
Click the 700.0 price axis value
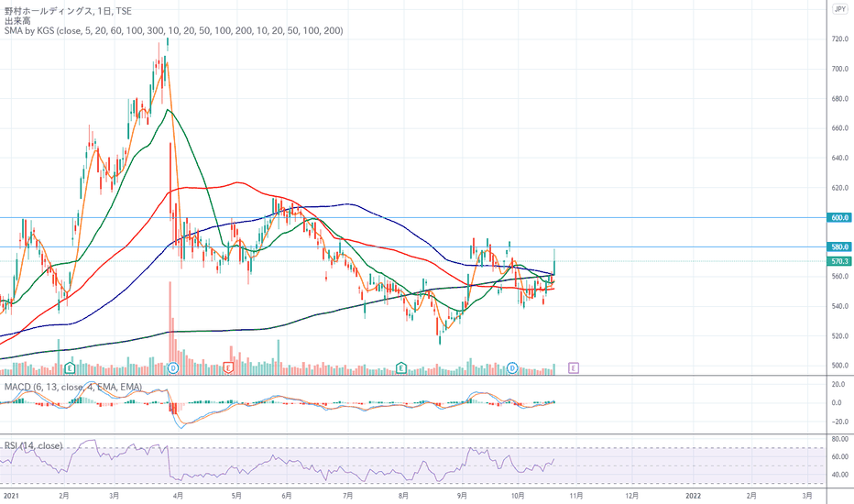(x=840, y=70)
